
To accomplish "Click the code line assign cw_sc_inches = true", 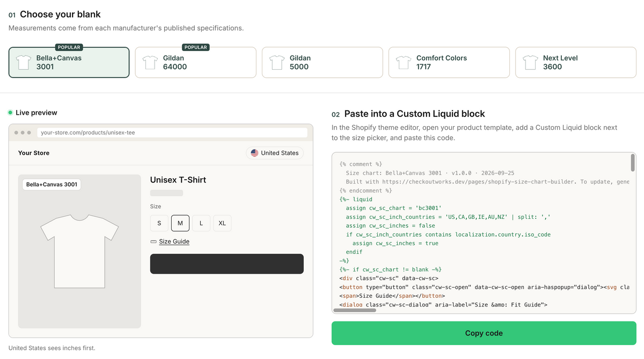I will tap(396, 243).
